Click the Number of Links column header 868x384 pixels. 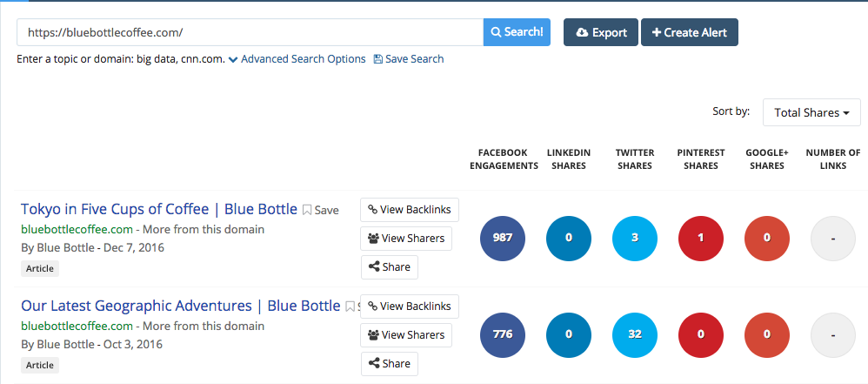click(833, 159)
